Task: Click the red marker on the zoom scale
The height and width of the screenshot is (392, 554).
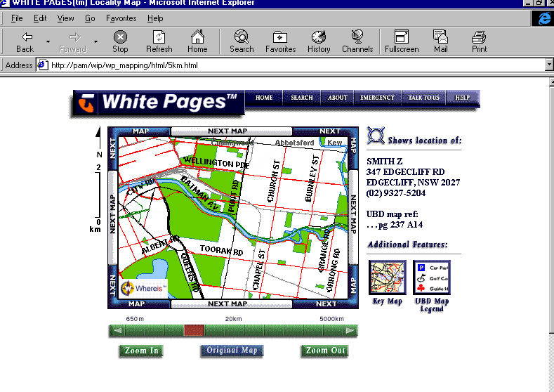Action: 194,330
